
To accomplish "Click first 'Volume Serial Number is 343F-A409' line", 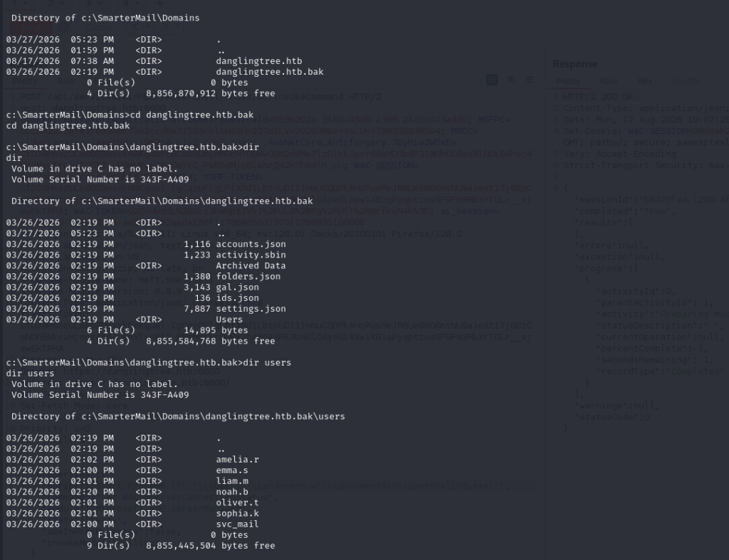I will [100, 179].
